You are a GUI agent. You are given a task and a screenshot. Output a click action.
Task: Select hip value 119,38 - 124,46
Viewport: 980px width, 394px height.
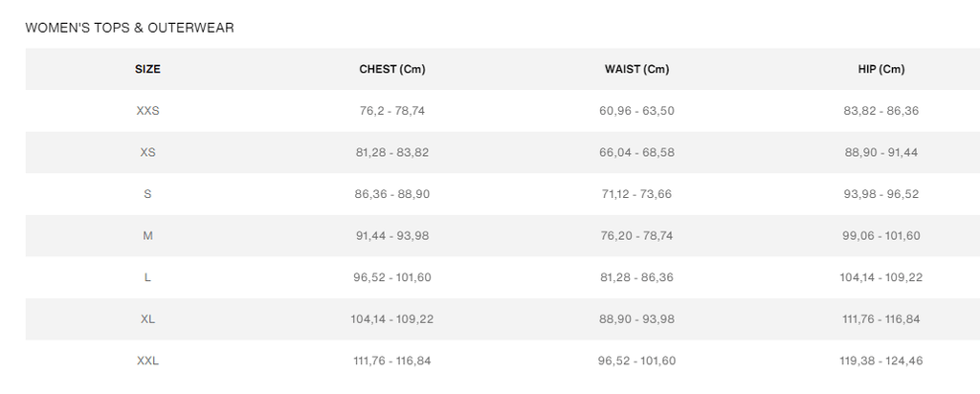(881, 361)
